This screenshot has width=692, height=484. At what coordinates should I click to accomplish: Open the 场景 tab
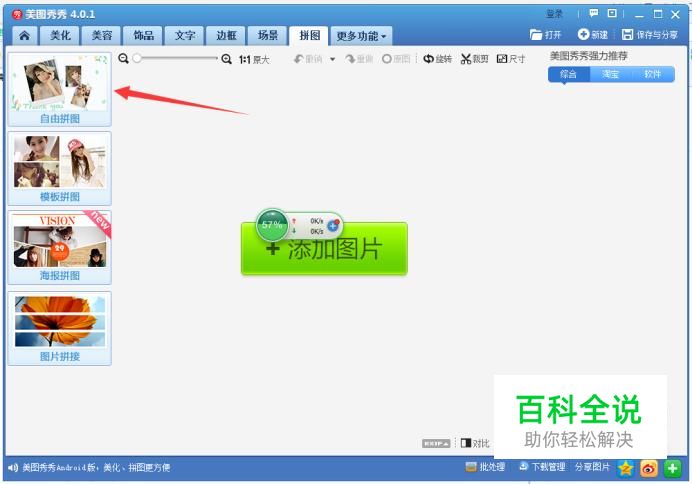tap(267, 36)
